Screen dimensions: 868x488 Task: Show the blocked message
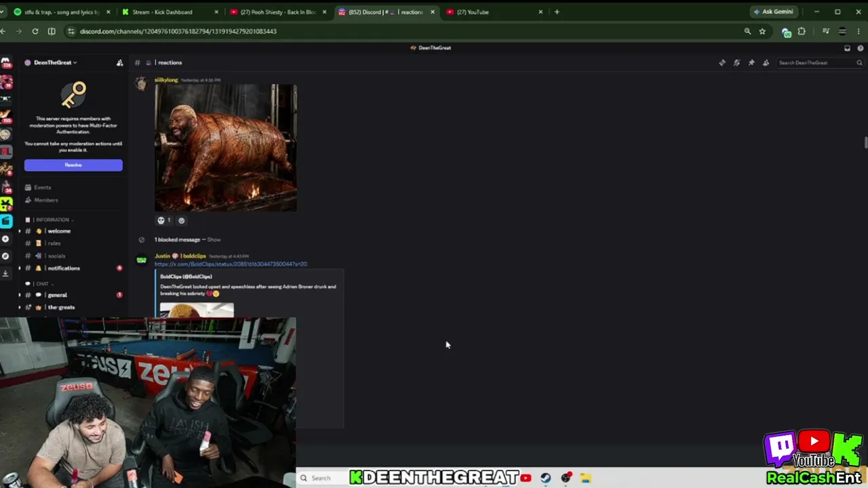click(x=214, y=239)
